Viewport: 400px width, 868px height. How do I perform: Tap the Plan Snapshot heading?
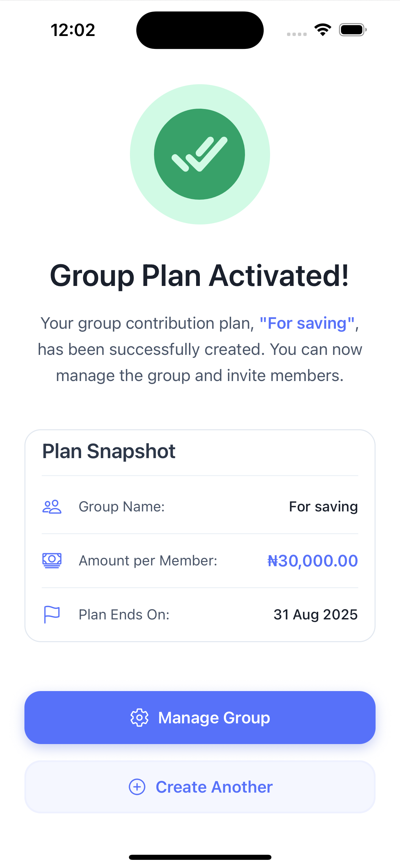coord(109,451)
